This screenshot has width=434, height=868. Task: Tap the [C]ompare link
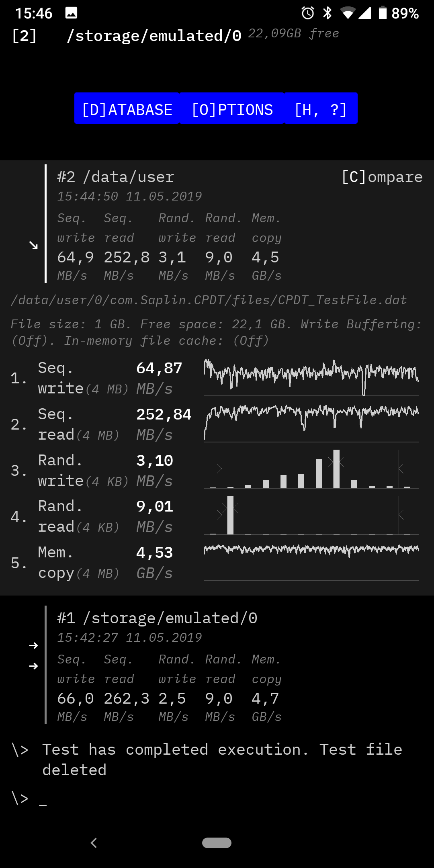click(x=382, y=177)
